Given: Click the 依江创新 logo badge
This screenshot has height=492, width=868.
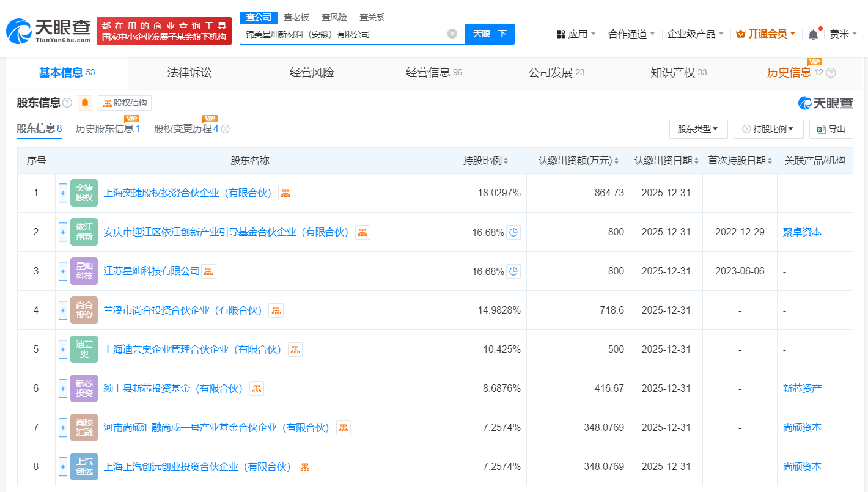Looking at the screenshot, I should [84, 232].
